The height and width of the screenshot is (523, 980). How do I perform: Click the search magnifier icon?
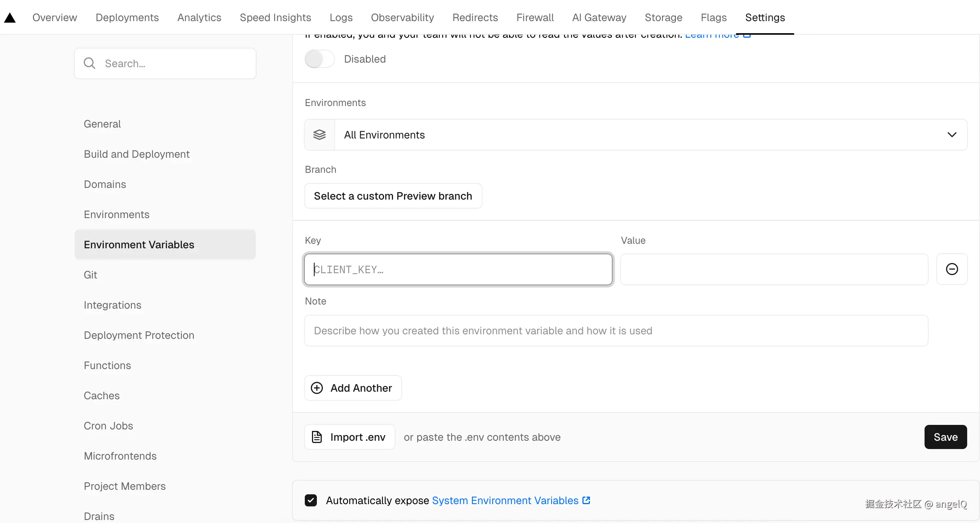coord(89,63)
